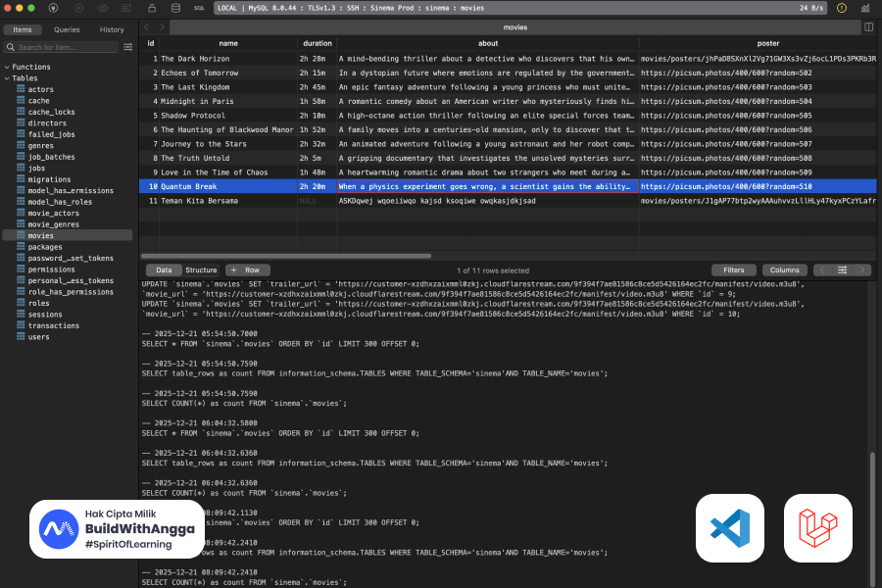Click the next page chevron beside Columns
Viewport: 882px width, 588px height.
(861, 270)
